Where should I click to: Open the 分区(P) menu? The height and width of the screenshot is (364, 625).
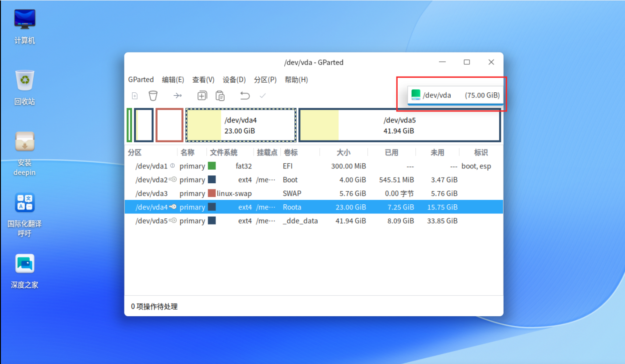(265, 79)
